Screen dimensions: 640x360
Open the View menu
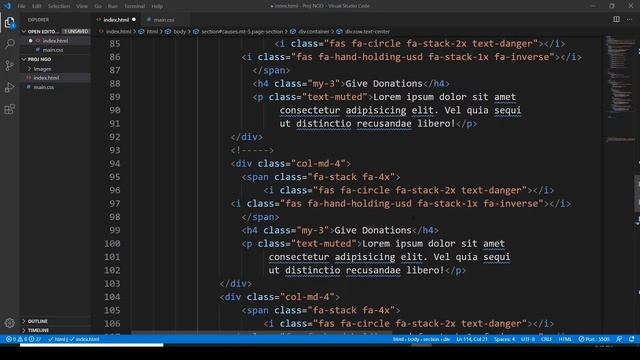82,6
